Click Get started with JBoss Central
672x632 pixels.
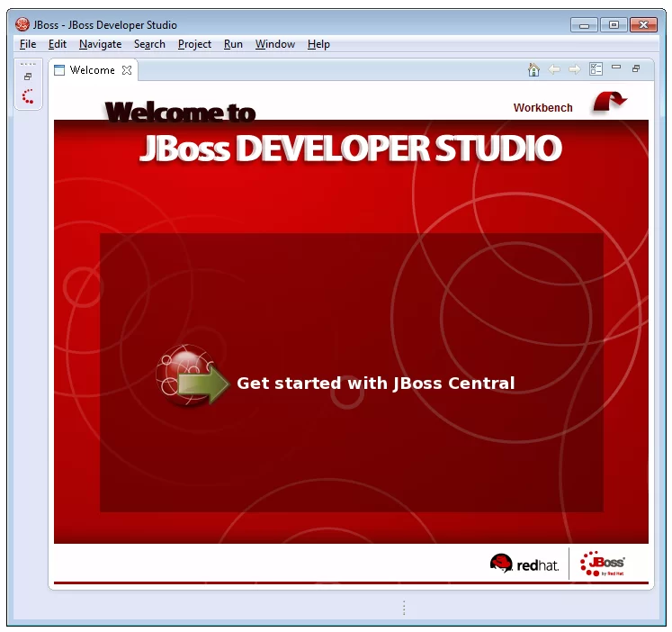pos(376,383)
